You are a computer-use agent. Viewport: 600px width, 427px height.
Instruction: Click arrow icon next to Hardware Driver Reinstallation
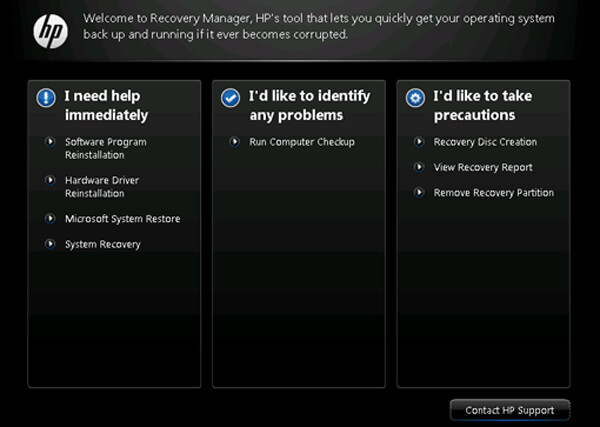pos(50,180)
